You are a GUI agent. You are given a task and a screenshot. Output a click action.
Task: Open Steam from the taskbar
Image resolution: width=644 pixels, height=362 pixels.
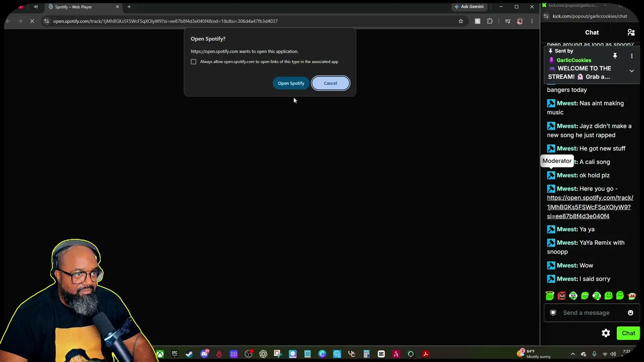coord(189,354)
